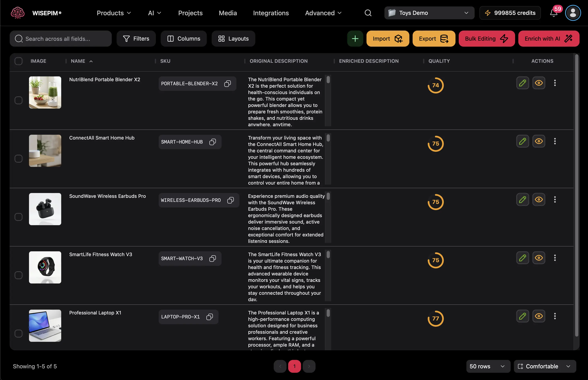Select the SoundWave Wireless Earbuds Pro row checkbox

click(x=19, y=217)
